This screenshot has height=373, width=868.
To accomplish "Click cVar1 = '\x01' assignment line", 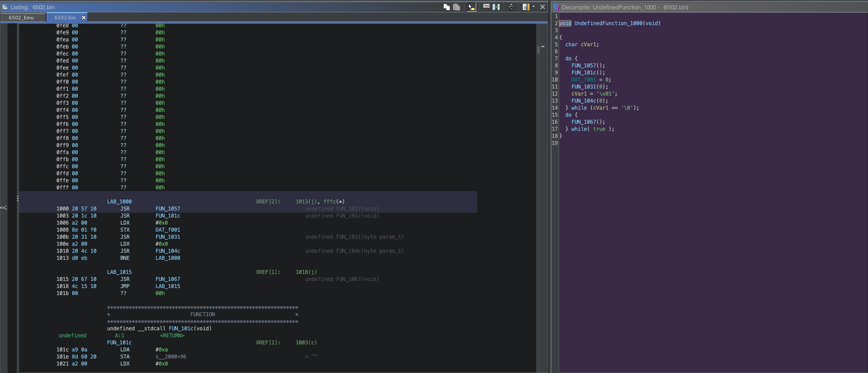I will click(x=594, y=94).
